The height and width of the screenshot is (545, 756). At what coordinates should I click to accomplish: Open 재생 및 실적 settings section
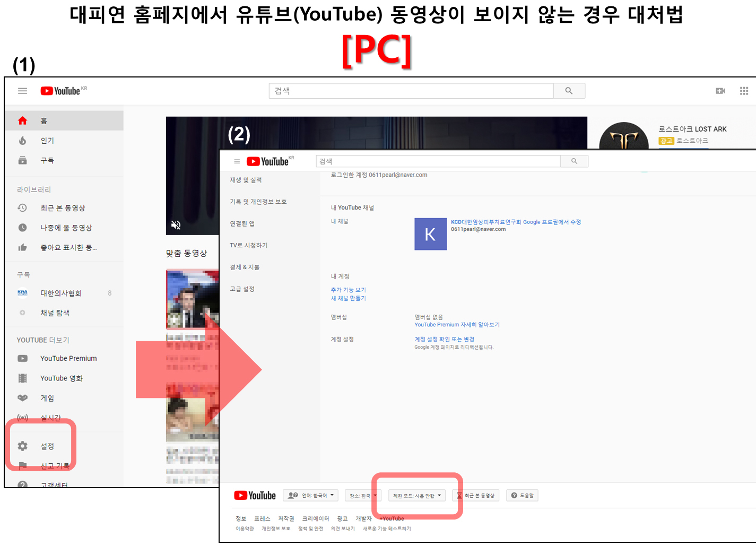click(246, 180)
